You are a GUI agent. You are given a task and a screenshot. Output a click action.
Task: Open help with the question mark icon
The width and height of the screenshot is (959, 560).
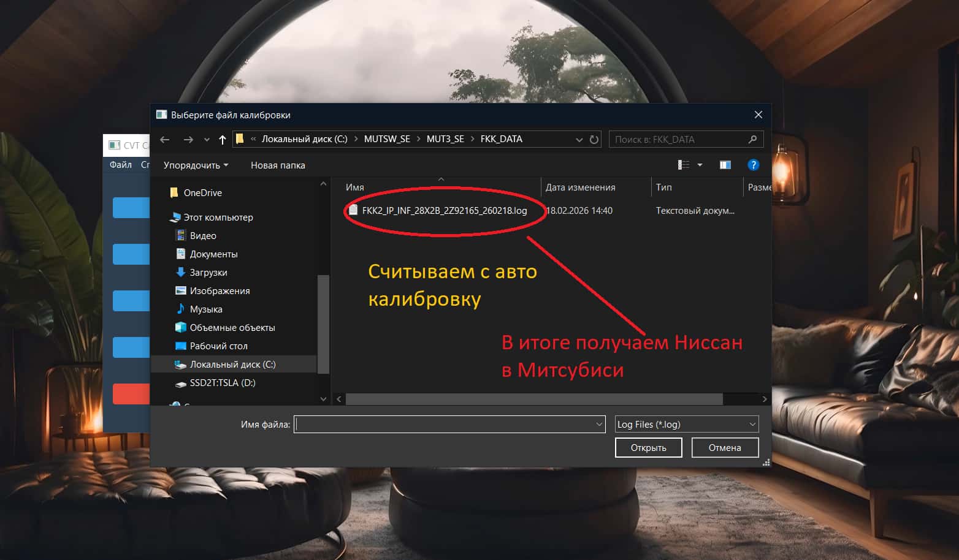(754, 165)
